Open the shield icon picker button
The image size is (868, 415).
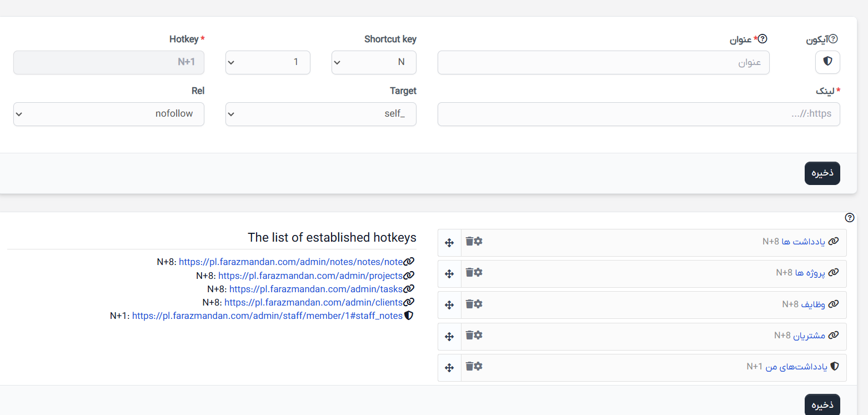(x=827, y=62)
